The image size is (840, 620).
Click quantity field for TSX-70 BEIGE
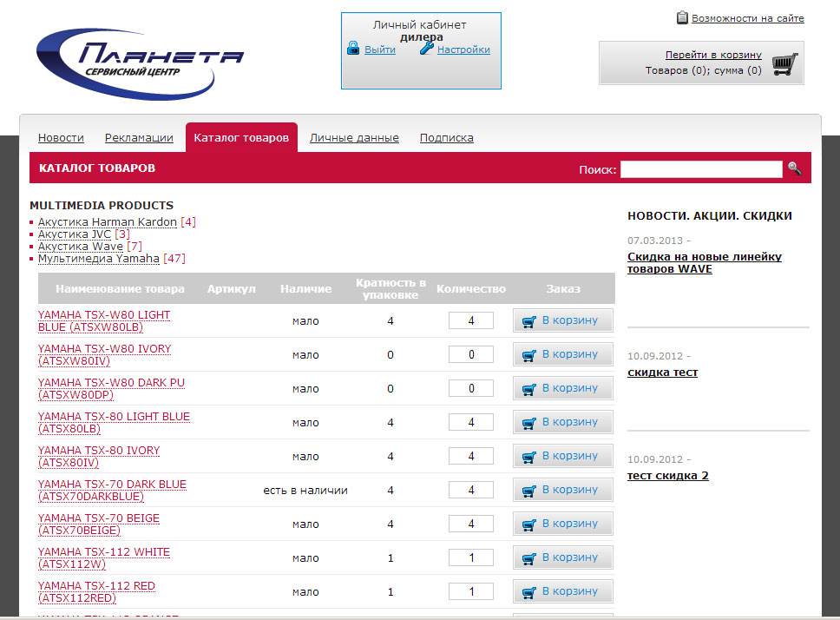click(471, 524)
